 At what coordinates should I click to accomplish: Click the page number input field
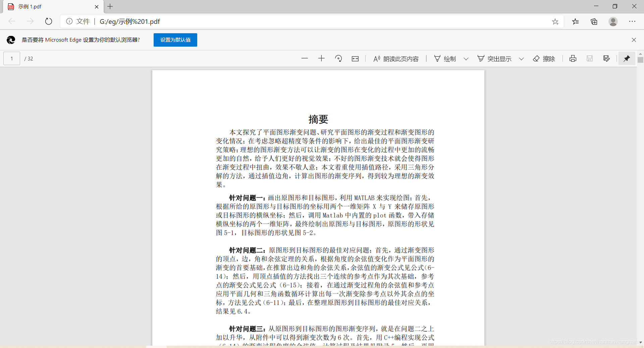(11, 58)
